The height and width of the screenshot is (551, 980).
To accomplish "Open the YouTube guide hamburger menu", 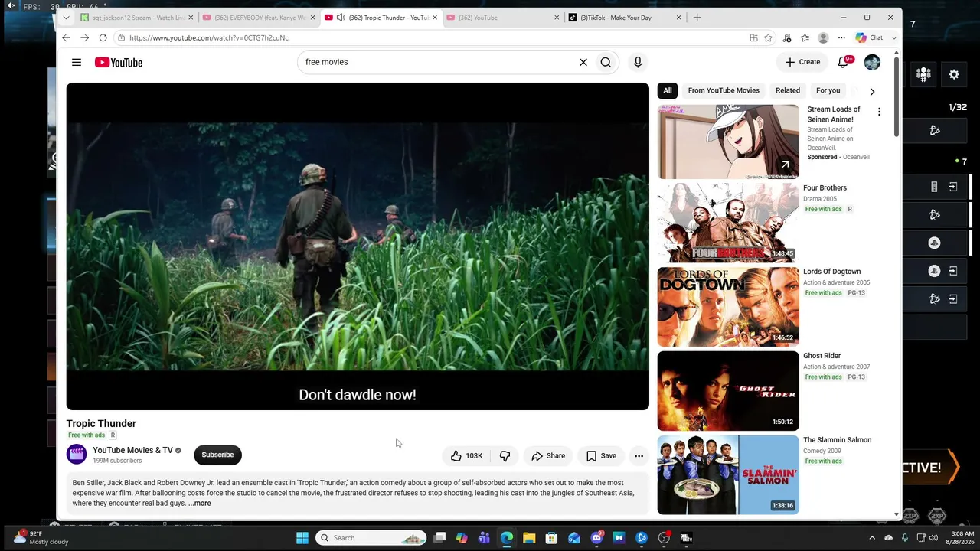I will [77, 62].
